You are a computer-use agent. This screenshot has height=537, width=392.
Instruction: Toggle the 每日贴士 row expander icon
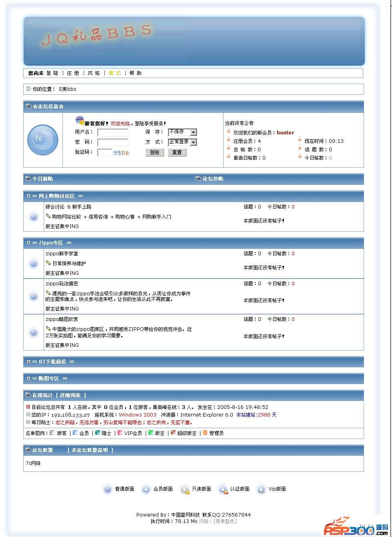tap(28, 422)
